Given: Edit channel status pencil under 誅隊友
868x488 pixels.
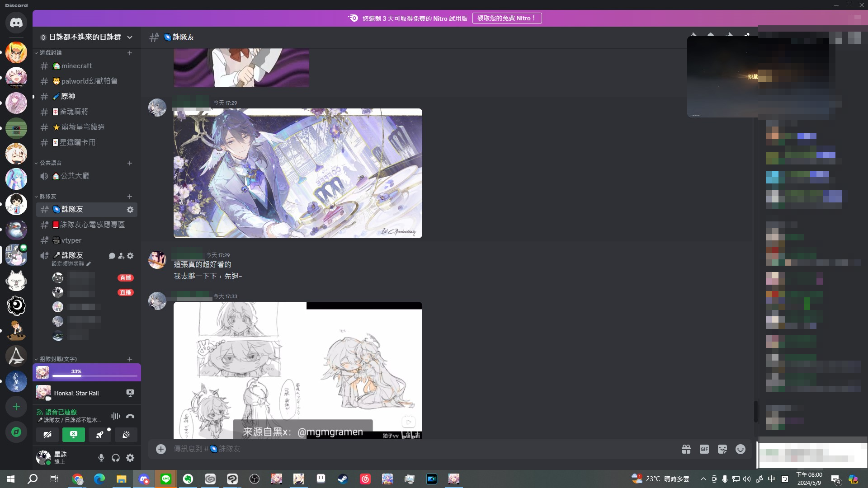Looking at the screenshot, I should pos(89,264).
